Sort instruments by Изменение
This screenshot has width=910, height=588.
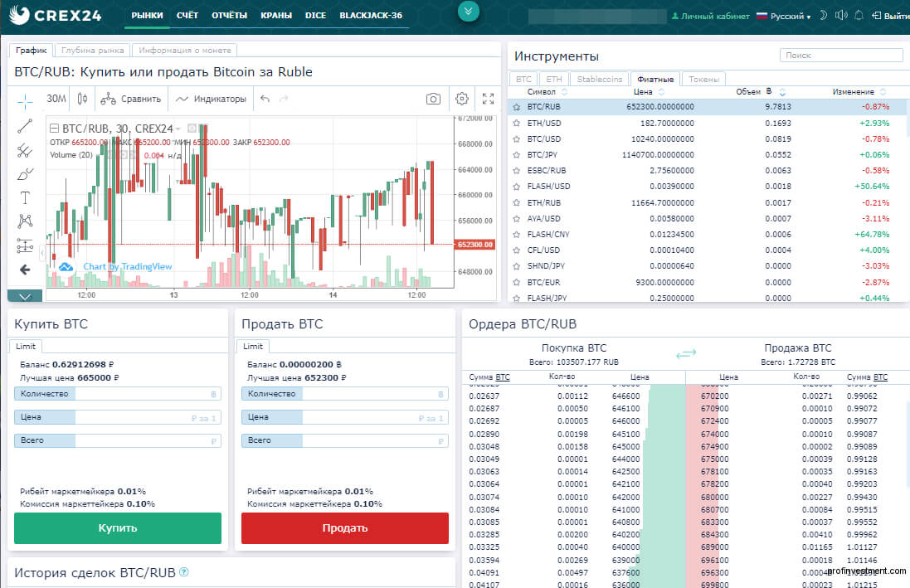tap(859, 92)
